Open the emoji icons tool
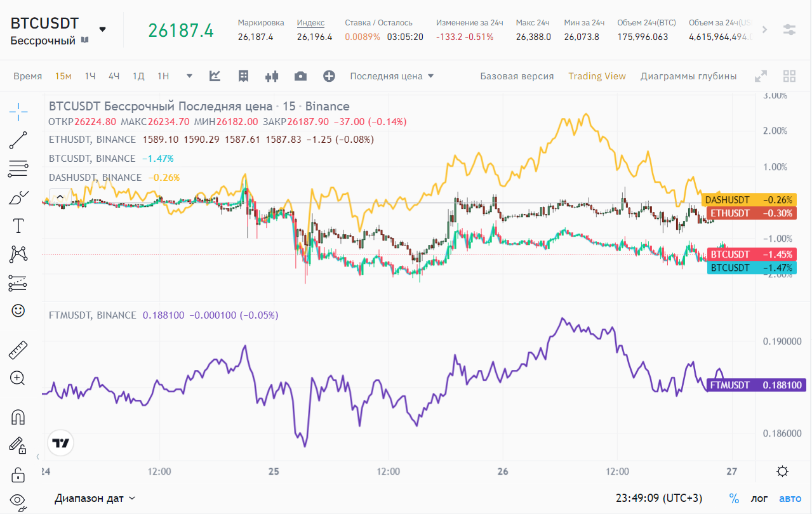The height and width of the screenshot is (514, 812). (18, 310)
